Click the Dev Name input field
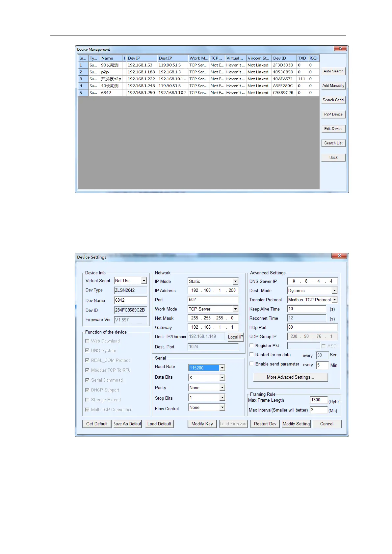 click(130, 300)
